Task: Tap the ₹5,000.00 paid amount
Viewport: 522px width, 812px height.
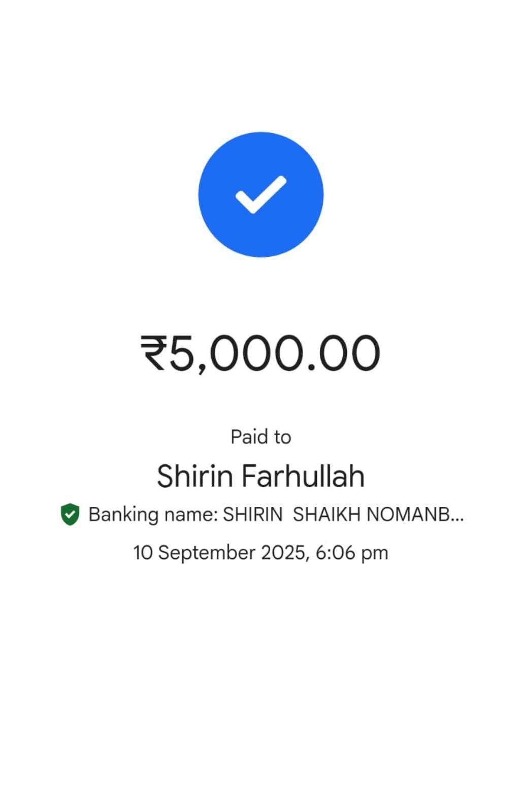Action: click(260, 353)
